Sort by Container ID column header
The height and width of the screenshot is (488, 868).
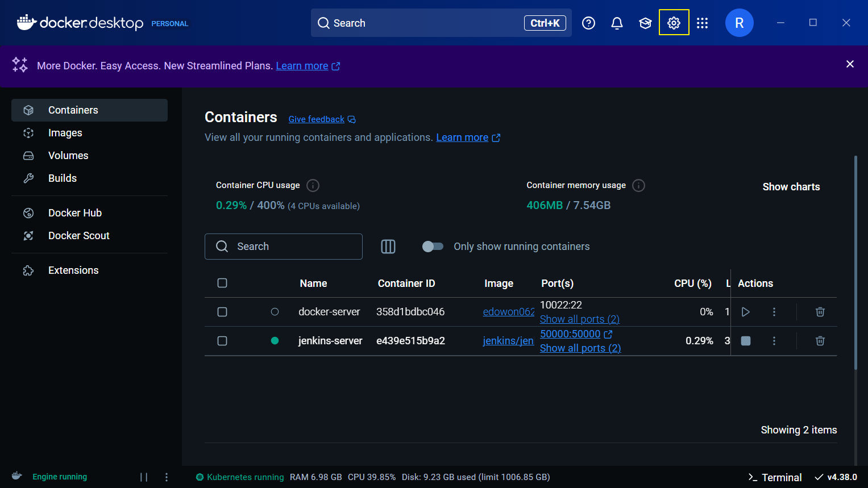[x=406, y=283]
